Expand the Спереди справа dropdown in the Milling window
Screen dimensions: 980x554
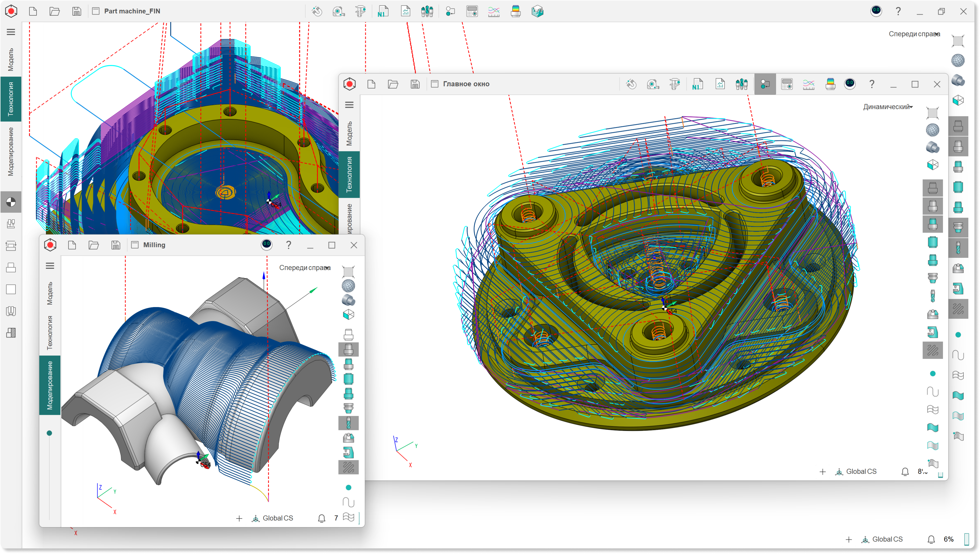(304, 268)
